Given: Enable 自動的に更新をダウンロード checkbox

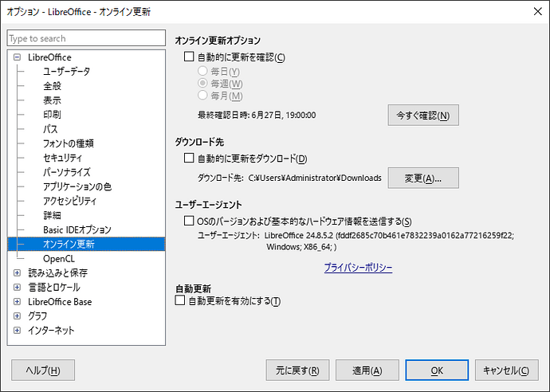Looking at the screenshot, I should [x=189, y=158].
